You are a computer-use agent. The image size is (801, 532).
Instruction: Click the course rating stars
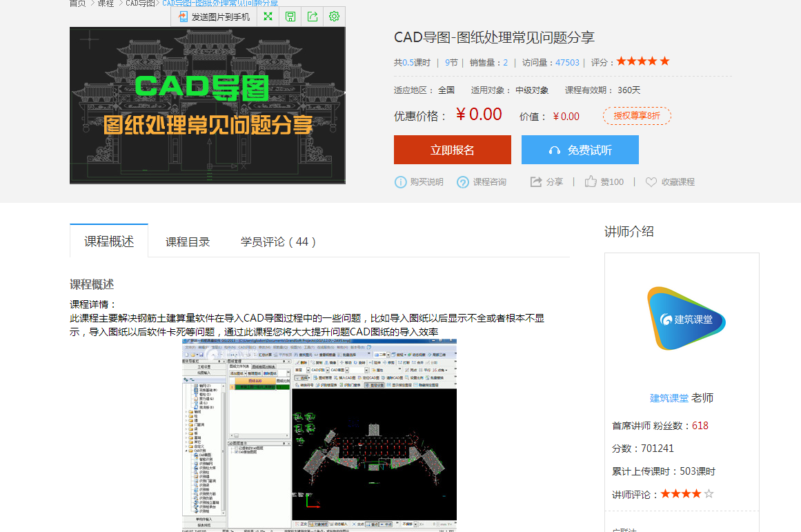click(643, 61)
